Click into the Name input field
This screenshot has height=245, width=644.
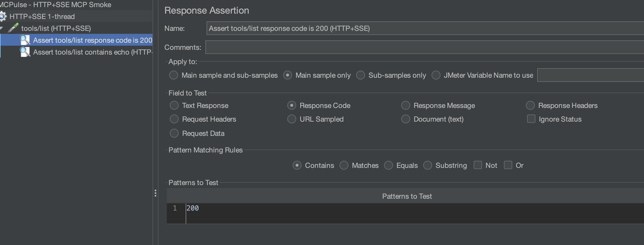(x=425, y=28)
